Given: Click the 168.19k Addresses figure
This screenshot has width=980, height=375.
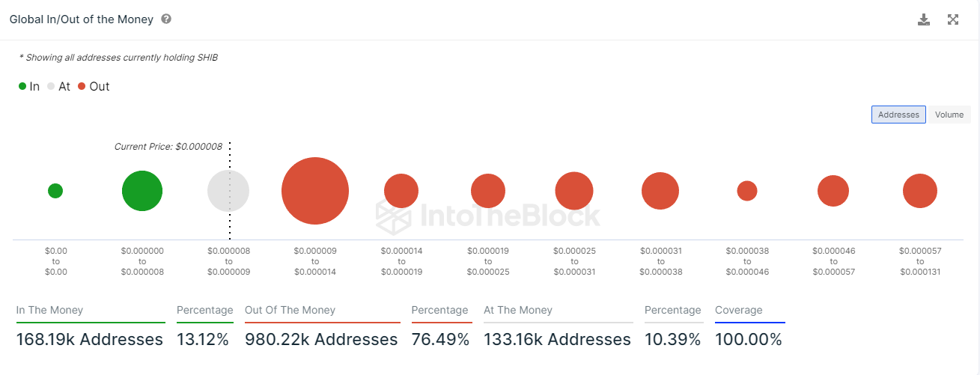Looking at the screenshot, I should coord(90,340).
